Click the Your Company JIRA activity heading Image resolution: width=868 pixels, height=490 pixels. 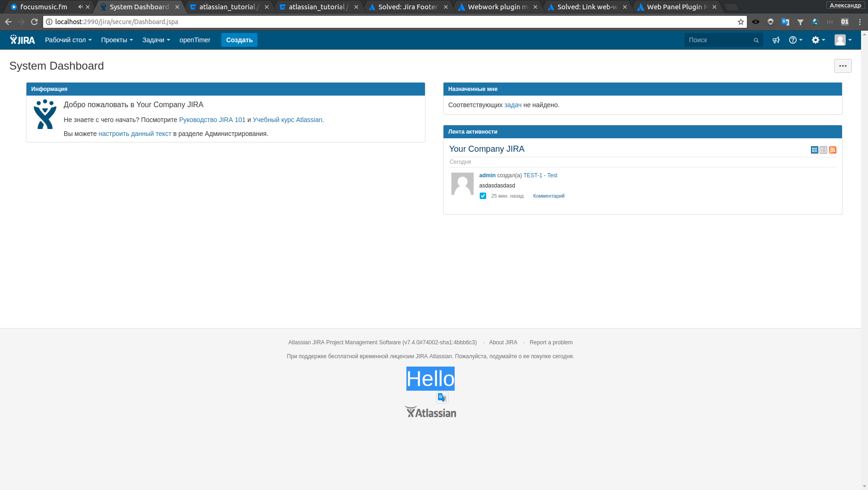[x=487, y=149]
